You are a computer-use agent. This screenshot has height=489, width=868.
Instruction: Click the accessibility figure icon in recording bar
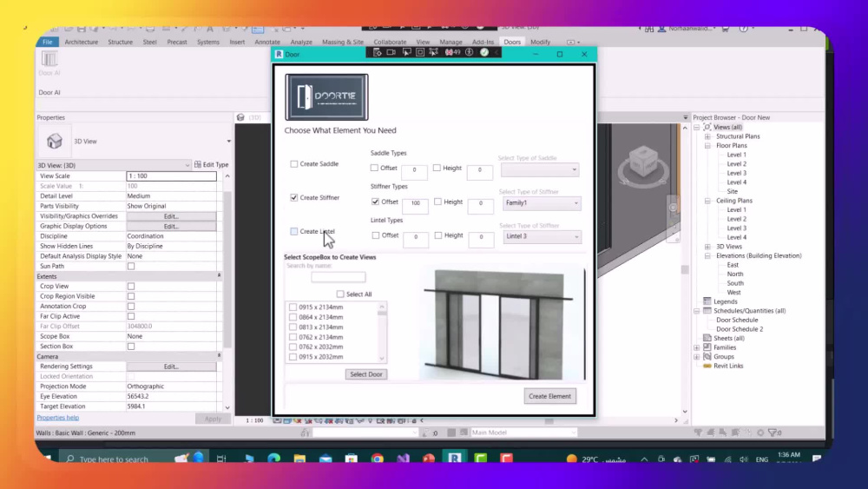[x=469, y=52]
